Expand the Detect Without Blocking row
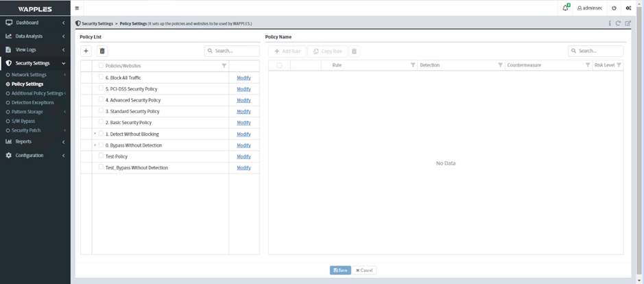 click(x=95, y=134)
